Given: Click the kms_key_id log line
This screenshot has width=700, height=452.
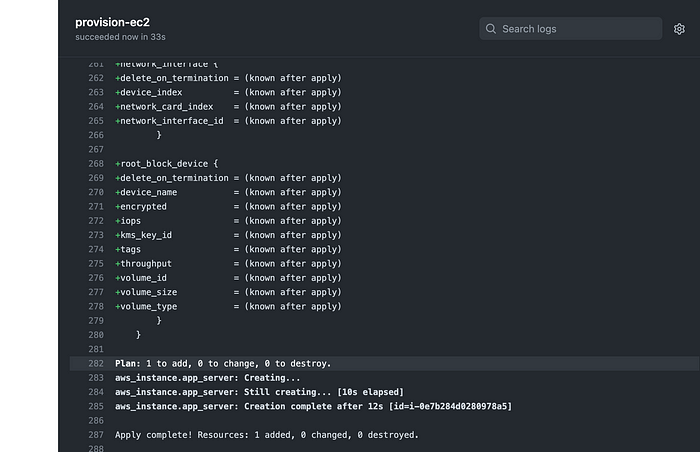Looking at the screenshot, I should (x=228, y=235).
